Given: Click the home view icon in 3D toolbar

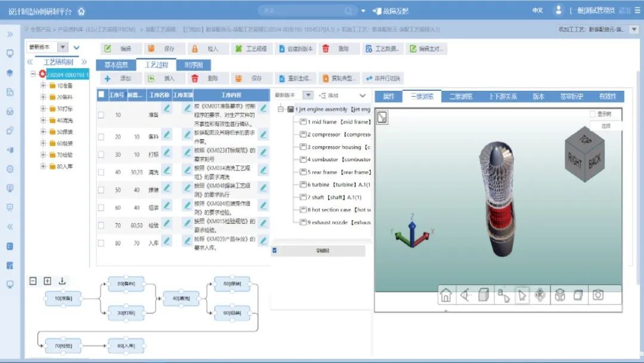Looking at the screenshot, I should click(x=445, y=295).
